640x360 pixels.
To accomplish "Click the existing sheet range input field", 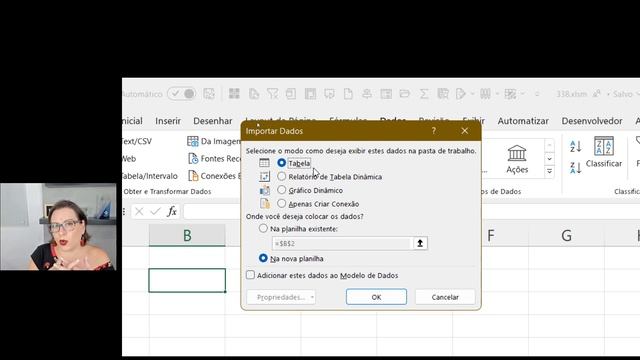I will coord(342,243).
